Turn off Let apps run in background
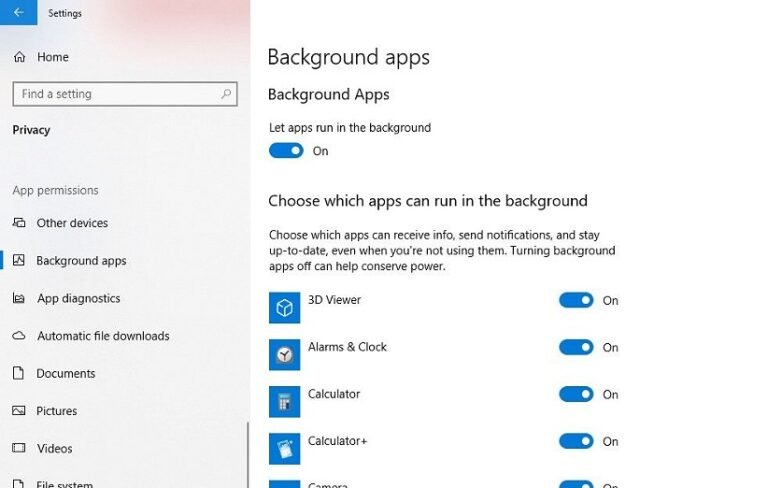This screenshot has width=768, height=488. point(286,151)
